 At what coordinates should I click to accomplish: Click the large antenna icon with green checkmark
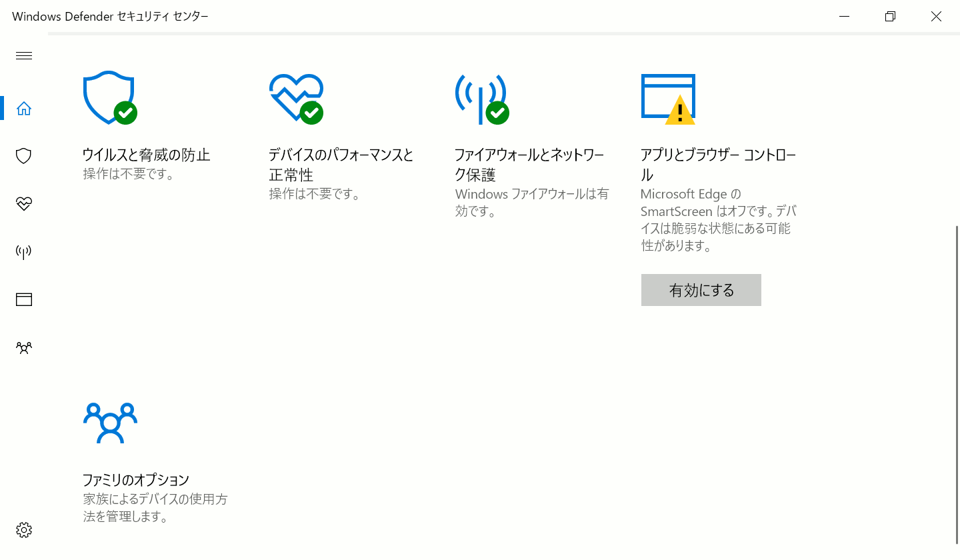pos(482,99)
